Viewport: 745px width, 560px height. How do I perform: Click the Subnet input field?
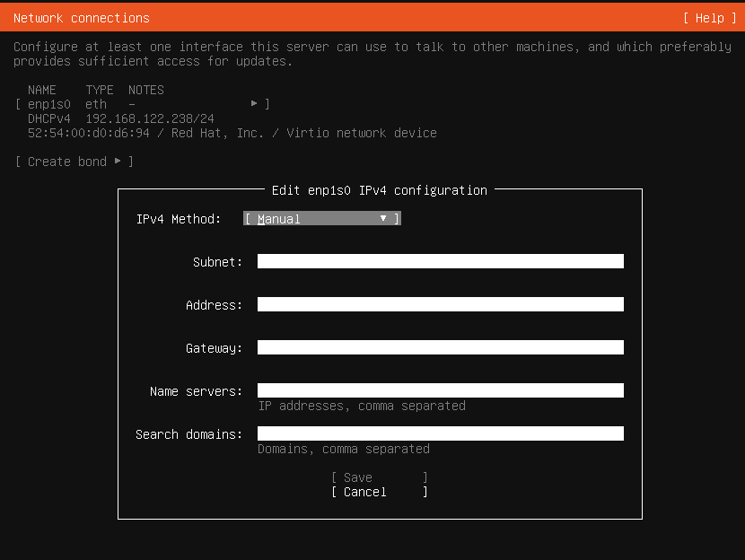click(441, 261)
